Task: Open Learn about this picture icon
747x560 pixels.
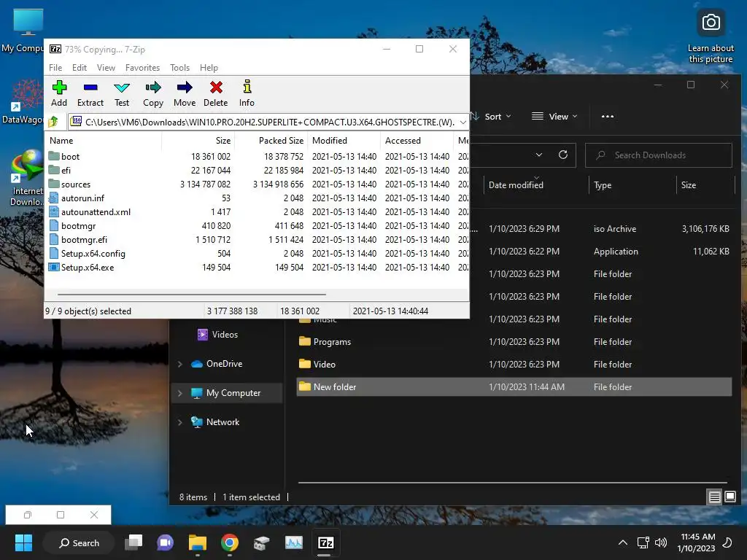Action: pyautogui.click(x=711, y=36)
